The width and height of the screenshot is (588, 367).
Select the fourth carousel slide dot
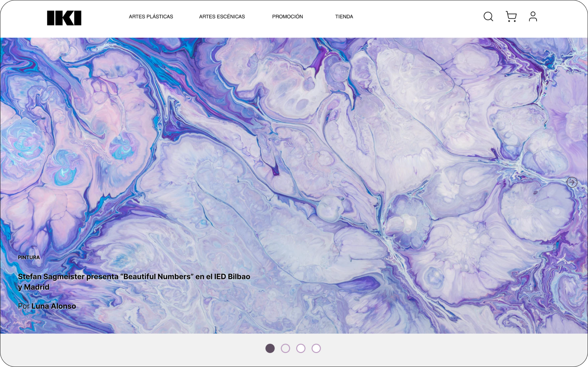click(316, 348)
